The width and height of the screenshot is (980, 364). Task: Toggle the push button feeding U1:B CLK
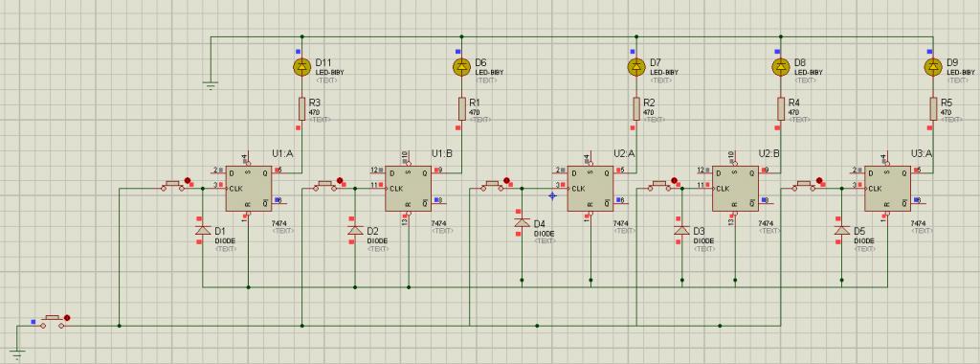(x=325, y=186)
